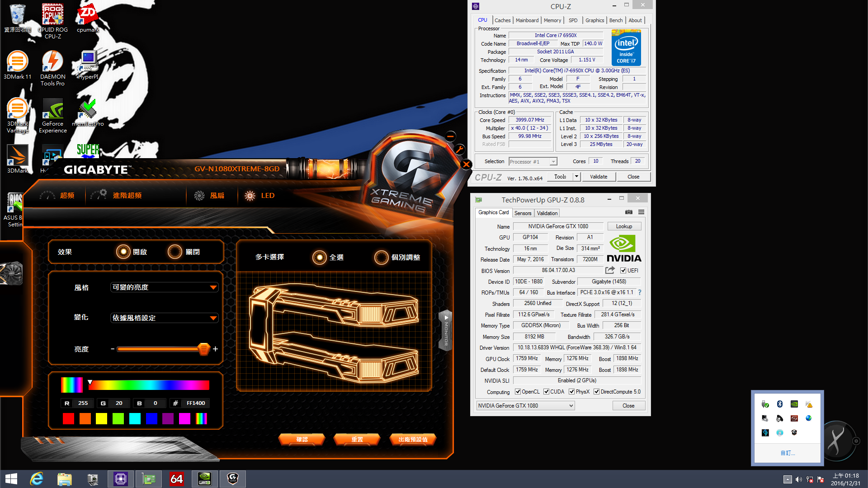This screenshot has width=868, height=488.
Task: Open Internet Explorer from the taskbar
Action: (x=36, y=479)
